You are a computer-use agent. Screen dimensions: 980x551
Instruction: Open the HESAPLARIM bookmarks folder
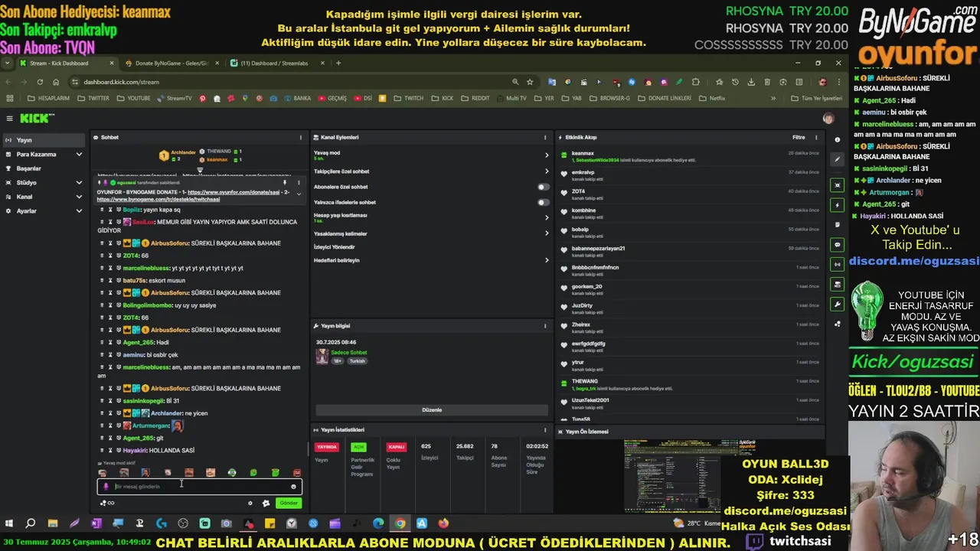point(48,98)
